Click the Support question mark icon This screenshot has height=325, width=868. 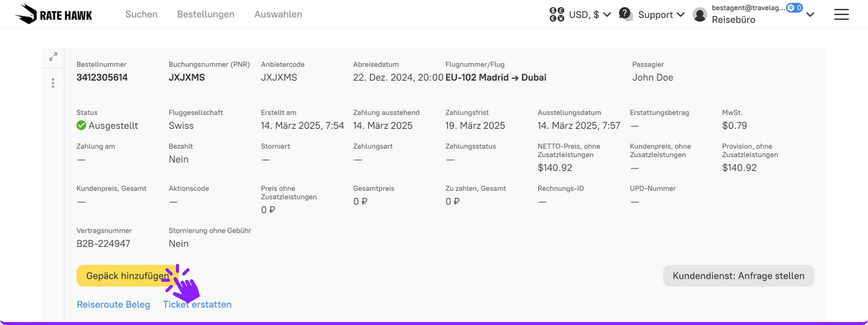[626, 14]
